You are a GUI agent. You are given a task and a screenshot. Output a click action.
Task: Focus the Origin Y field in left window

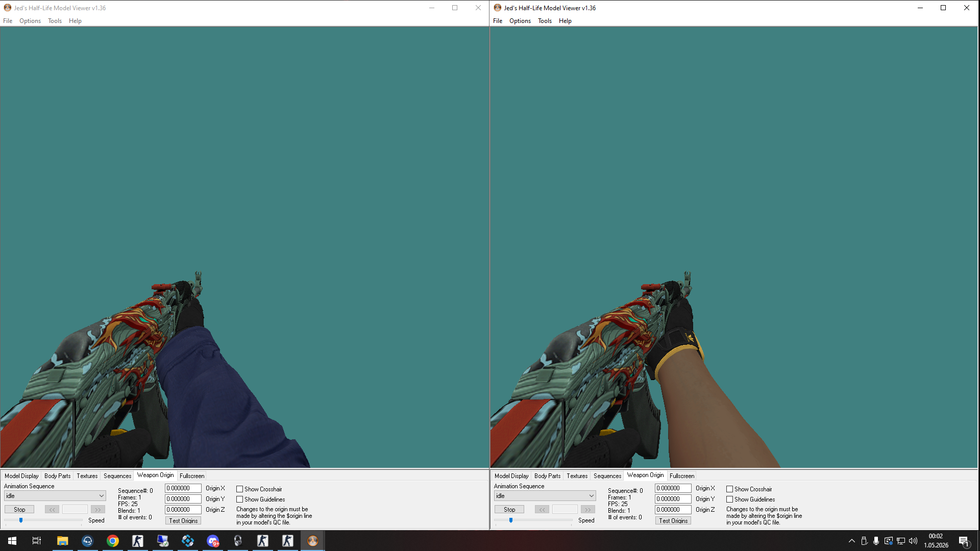183,499
